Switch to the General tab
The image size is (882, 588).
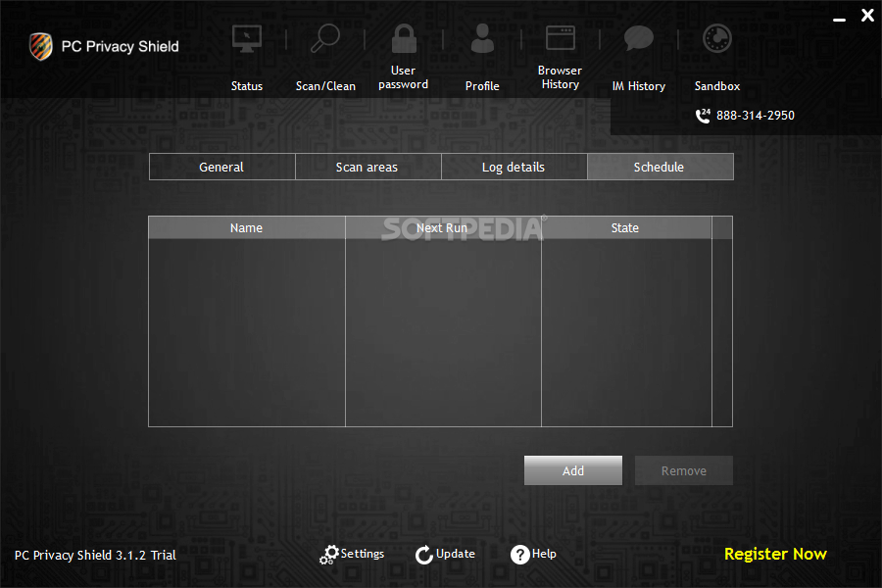pos(222,168)
